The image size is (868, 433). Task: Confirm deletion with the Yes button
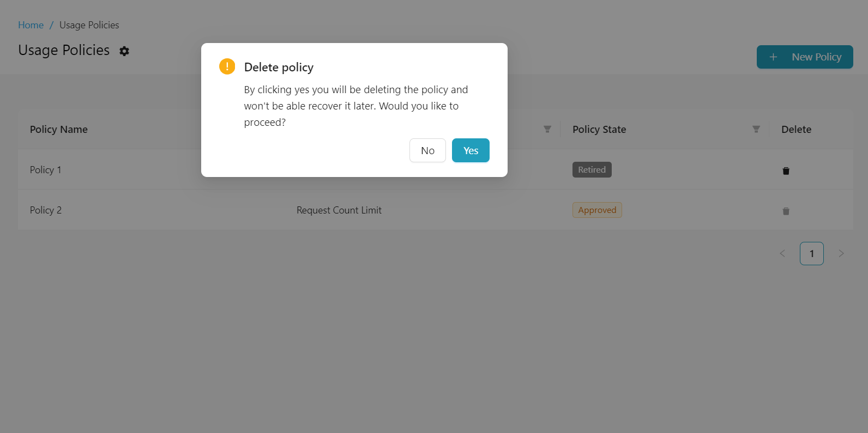(470, 150)
